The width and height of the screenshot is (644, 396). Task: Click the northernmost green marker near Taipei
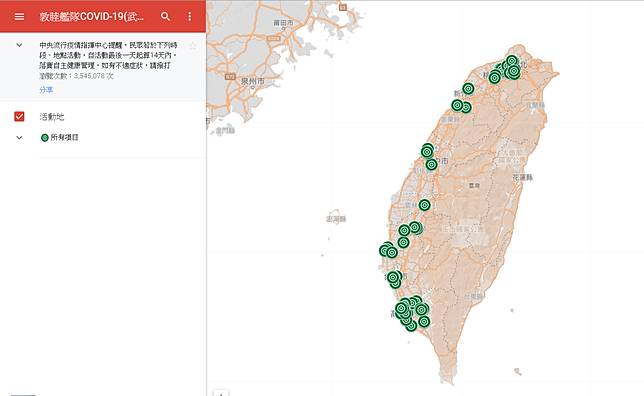click(511, 61)
